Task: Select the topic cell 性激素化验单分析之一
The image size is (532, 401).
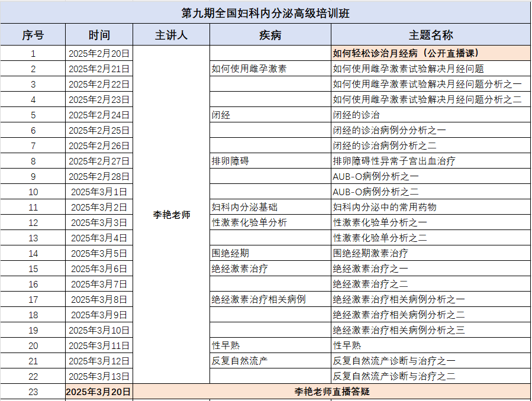Action: pos(431,222)
